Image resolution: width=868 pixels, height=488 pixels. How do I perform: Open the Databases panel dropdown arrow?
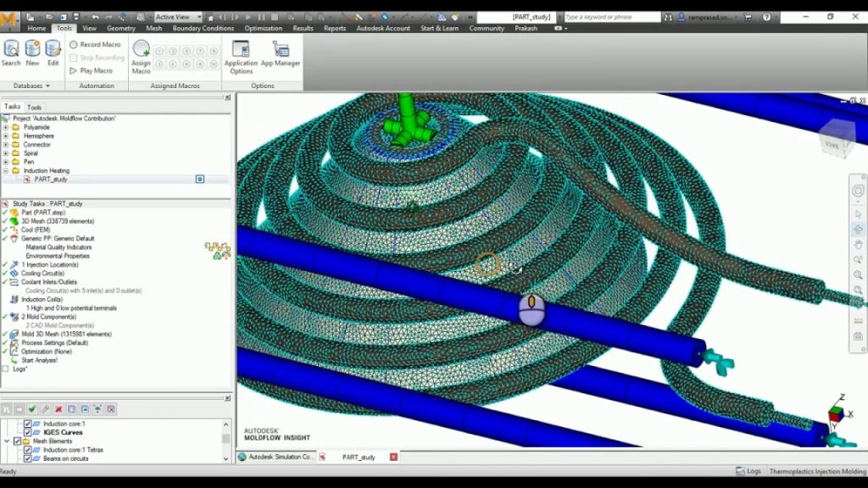pyautogui.click(x=47, y=86)
